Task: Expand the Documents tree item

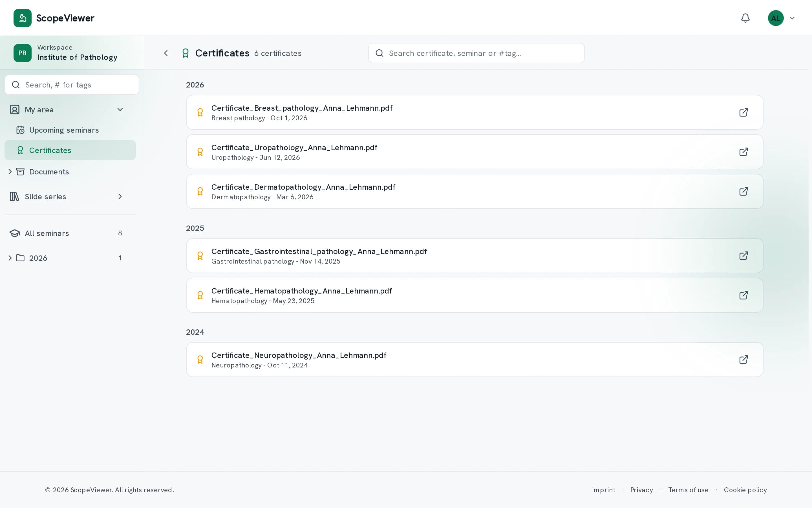Action: tap(10, 172)
